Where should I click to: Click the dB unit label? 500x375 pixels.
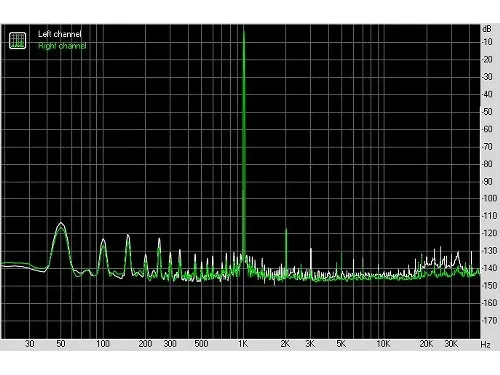tap(487, 29)
